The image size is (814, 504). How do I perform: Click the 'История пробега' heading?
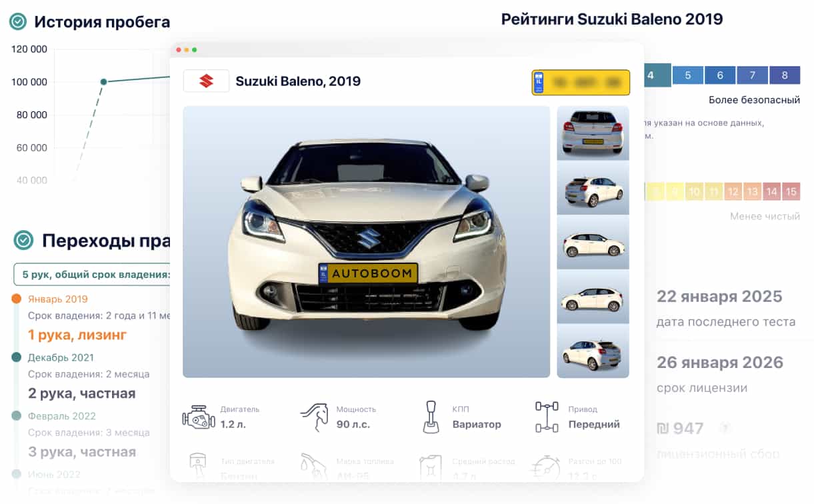coord(102,22)
